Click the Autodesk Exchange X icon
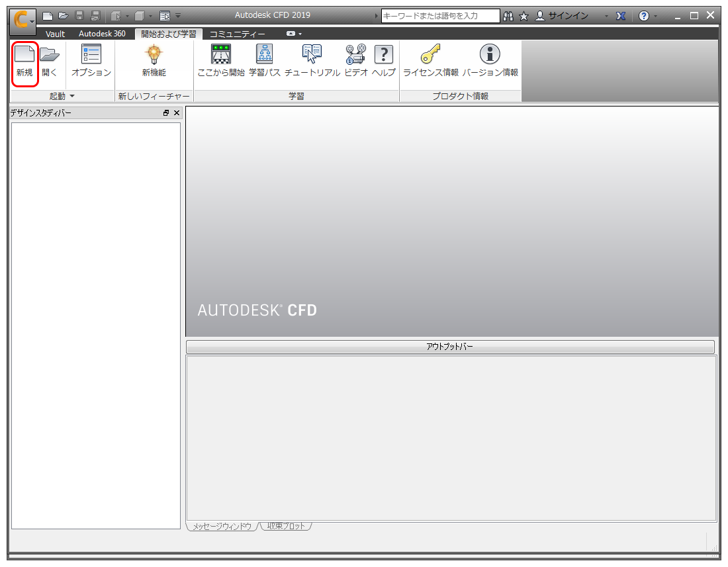 pos(621,17)
